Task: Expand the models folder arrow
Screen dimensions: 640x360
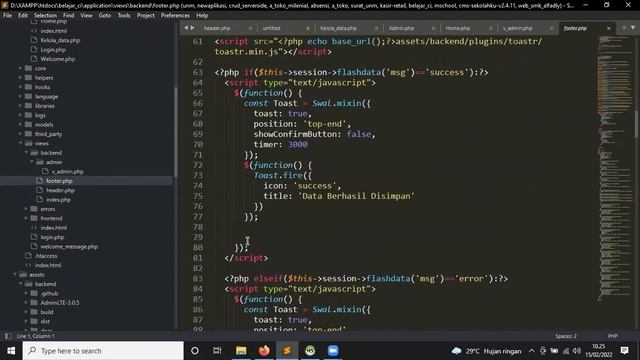Action: click(x=20, y=124)
